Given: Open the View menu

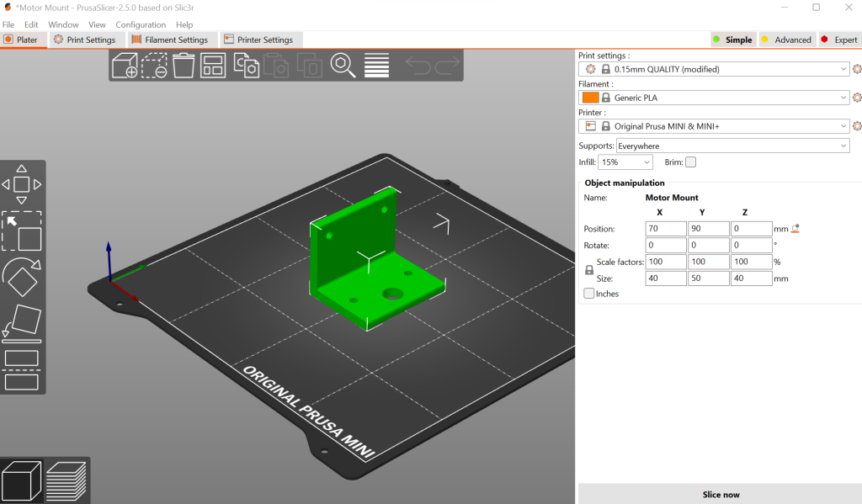Looking at the screenshot, I should coord(97,24).
